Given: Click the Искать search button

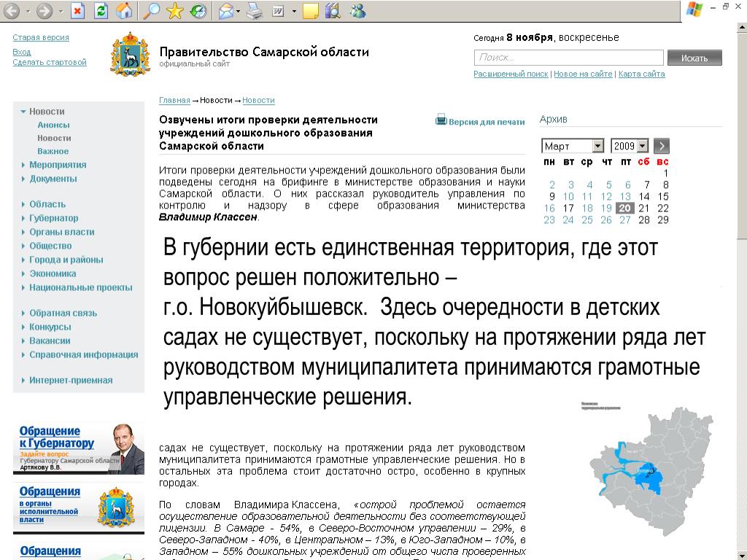Looking at the screenshot, I should [x=694, y=58].
